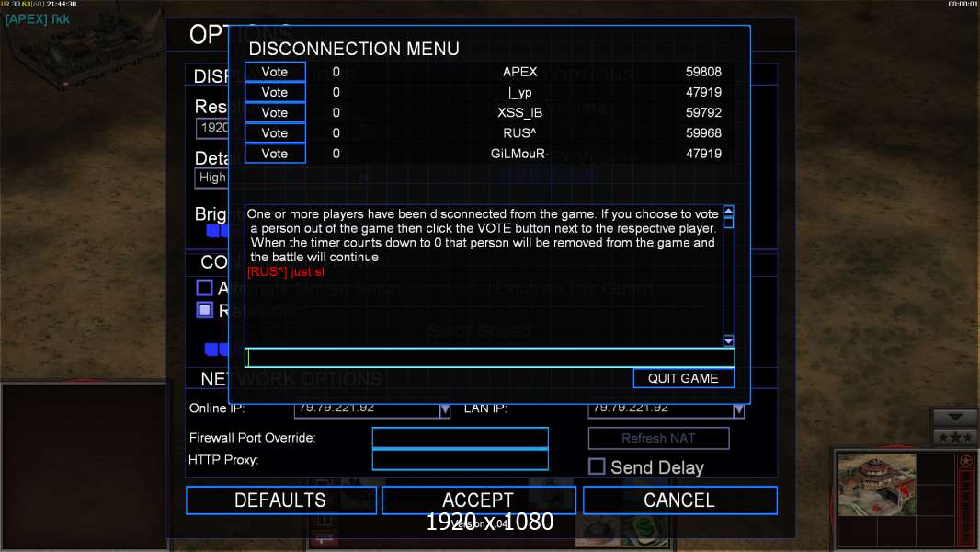Click the chat box scroll-down arrow
This screenshot has height=552, width=980.
point(728,340)
